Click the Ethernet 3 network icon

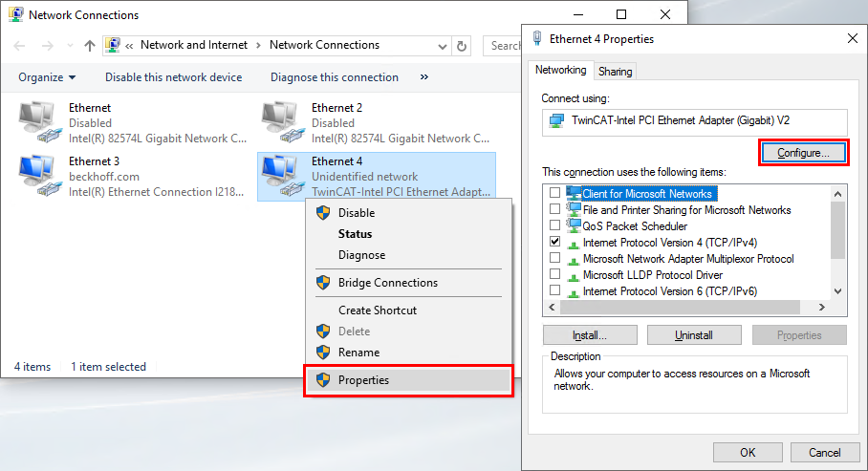[x=38, y=177]
